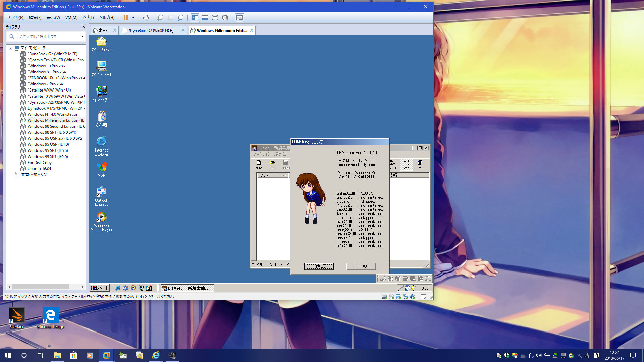Click LHMelt 'open' toolbar button

coord(272,164)
